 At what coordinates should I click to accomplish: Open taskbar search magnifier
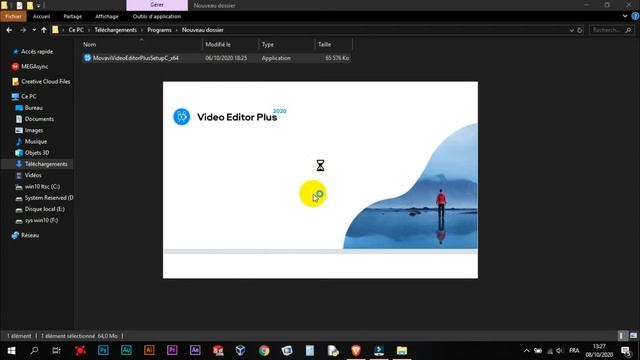[34, 350]
